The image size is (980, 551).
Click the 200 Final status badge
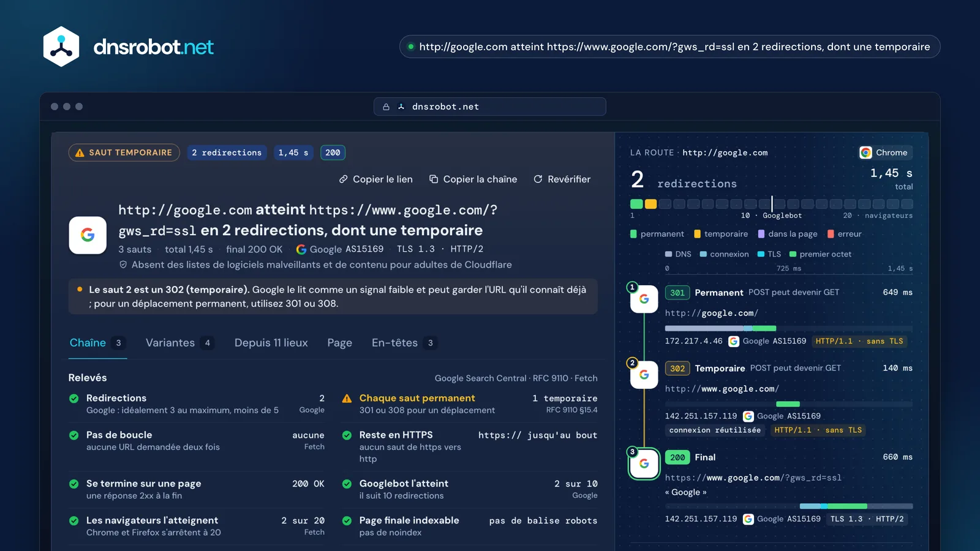tap(677, 457)
